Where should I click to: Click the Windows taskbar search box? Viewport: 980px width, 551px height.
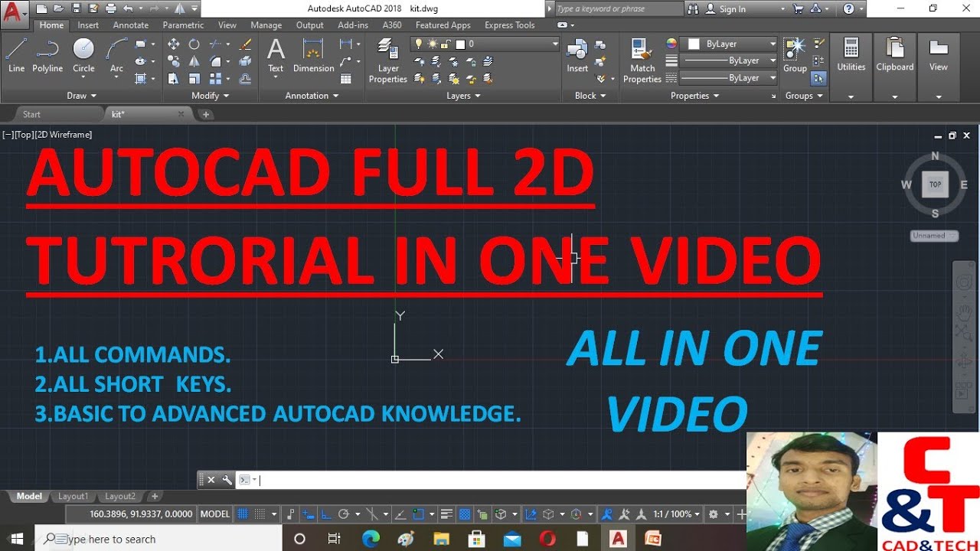(x=159, y=539)
